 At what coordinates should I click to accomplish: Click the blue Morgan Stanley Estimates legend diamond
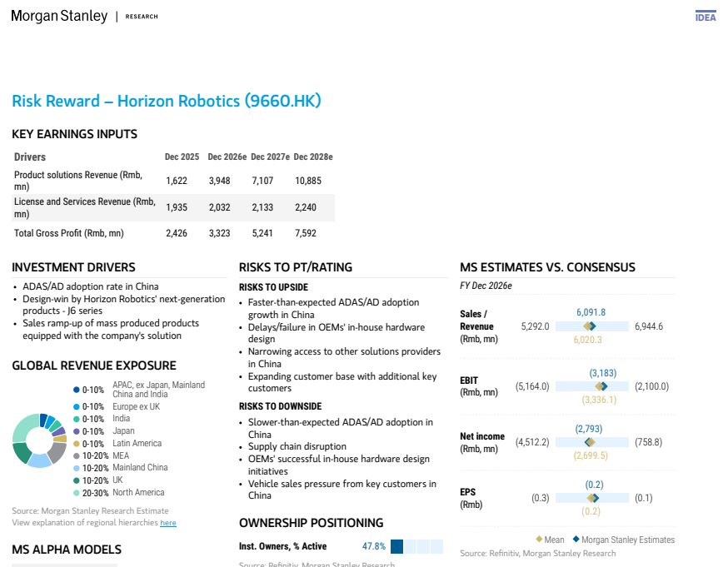pos(576,540)
